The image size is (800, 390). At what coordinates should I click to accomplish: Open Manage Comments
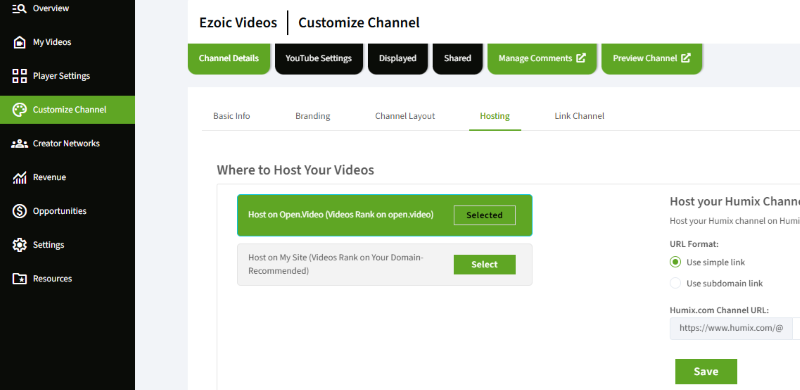click(542, 58)
